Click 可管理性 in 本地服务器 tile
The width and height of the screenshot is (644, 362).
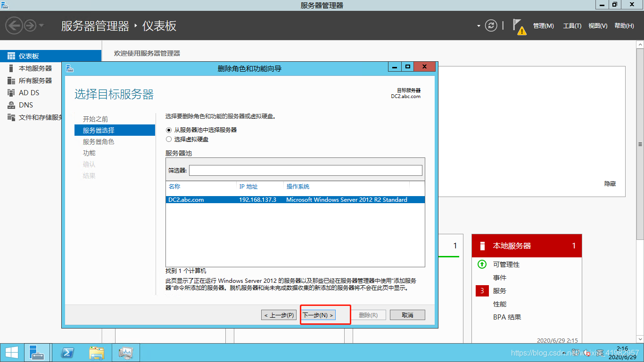[506, 264]
